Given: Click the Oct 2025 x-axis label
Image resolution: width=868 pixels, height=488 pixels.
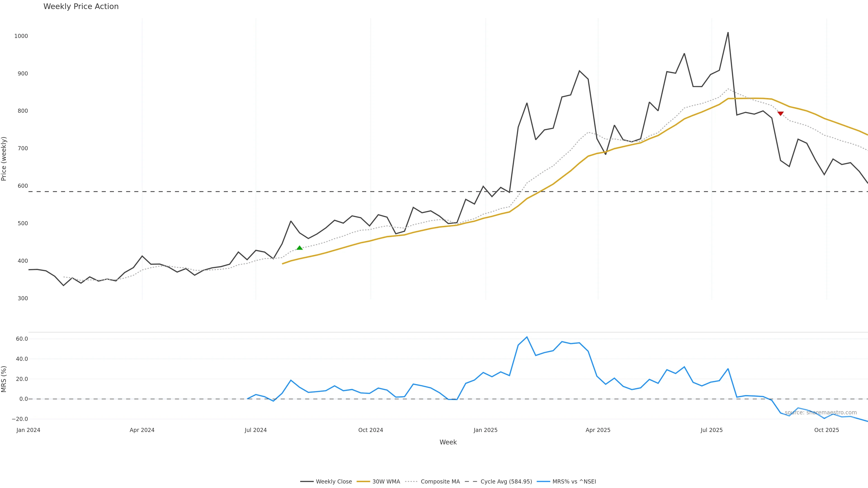Looking at the screenshot, I should pos(826,430).
